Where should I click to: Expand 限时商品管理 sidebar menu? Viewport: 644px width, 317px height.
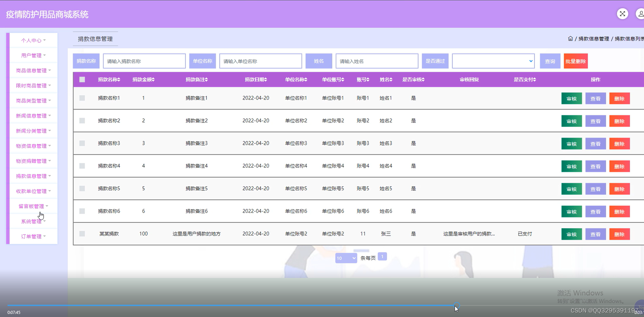coord(33,86)
